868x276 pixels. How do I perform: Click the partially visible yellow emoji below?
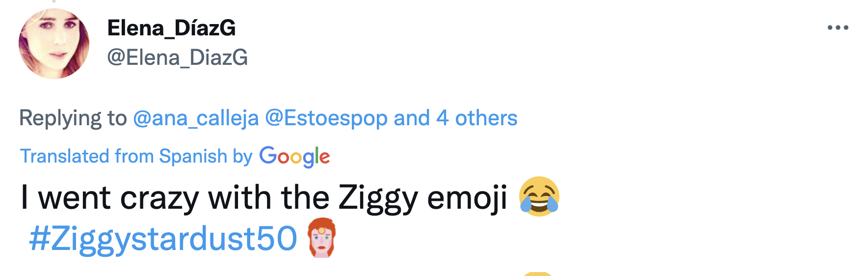point(538,273)
